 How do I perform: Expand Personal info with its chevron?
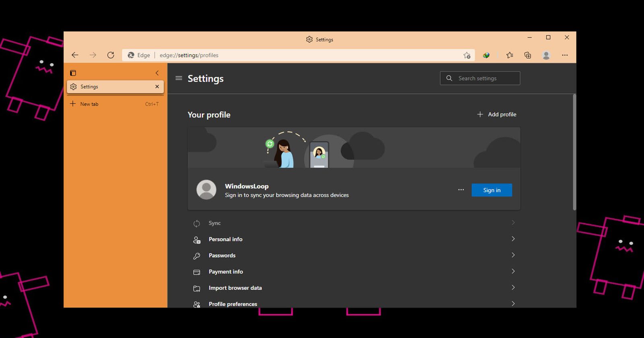pos(513,239)
